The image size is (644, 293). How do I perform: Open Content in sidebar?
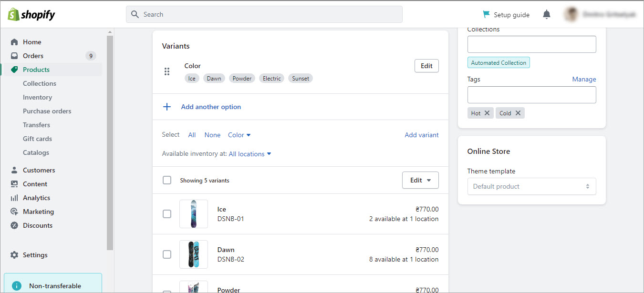(x=35, y=184)
